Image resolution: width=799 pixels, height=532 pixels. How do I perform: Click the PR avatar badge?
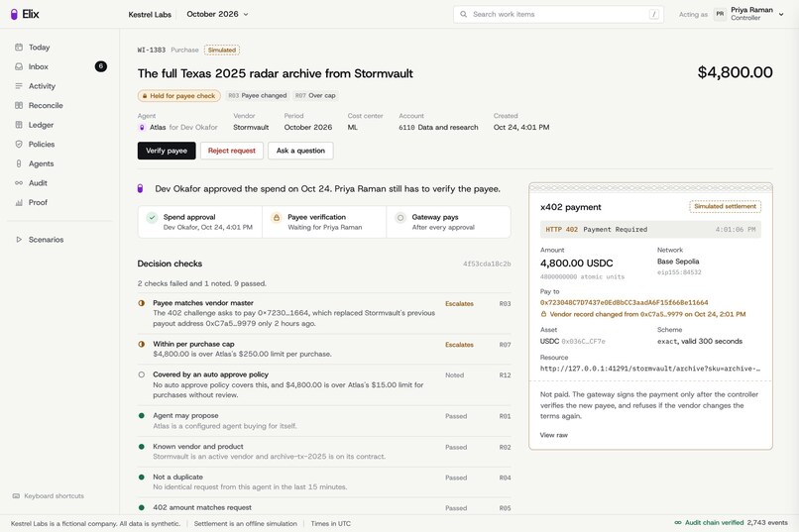720,14
